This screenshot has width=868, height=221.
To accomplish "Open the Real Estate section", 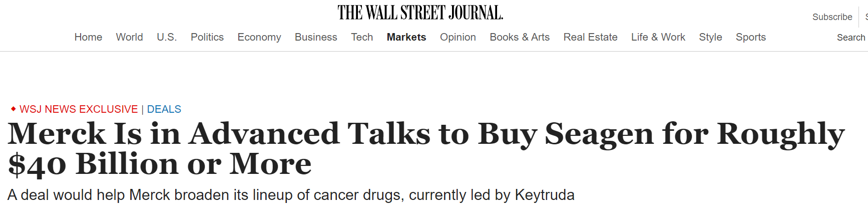I will (x=590, y=37).
